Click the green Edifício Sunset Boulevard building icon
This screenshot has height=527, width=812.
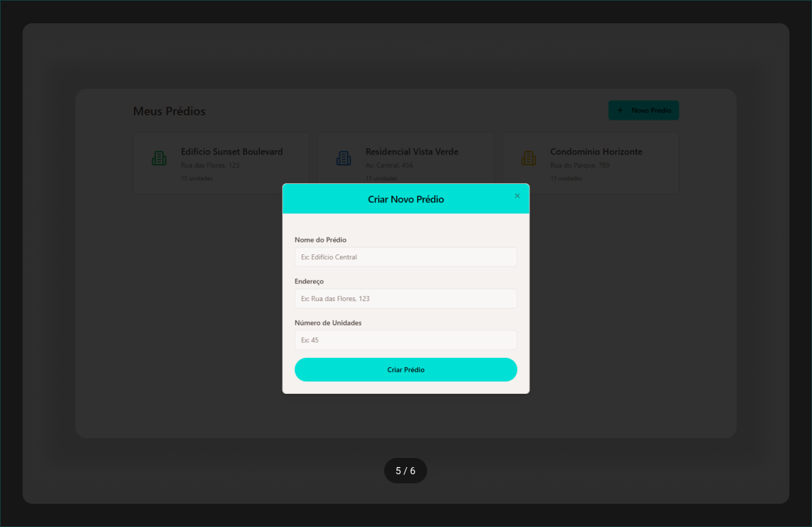(x=159, y=159)
